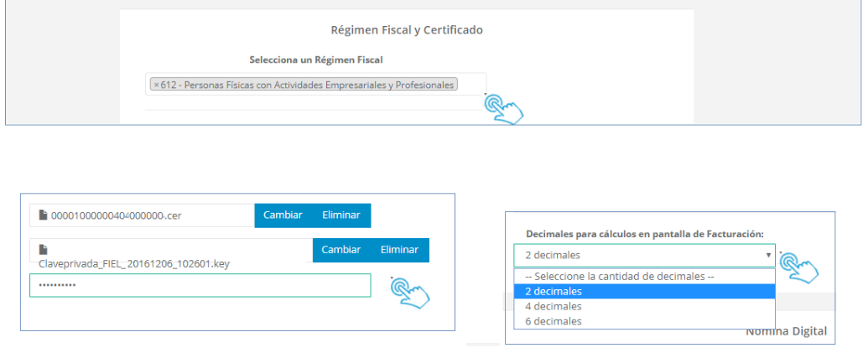Click the hand pointer icon by Régimen Fiscal field
The image size is (868, 353).
(505, 109)
